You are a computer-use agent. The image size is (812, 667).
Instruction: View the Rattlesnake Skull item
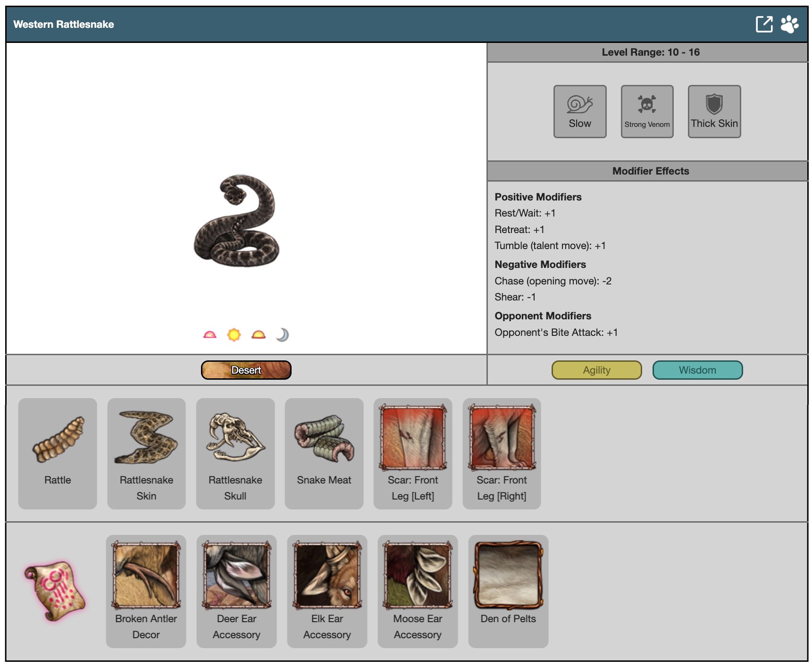tap(235, 453)
